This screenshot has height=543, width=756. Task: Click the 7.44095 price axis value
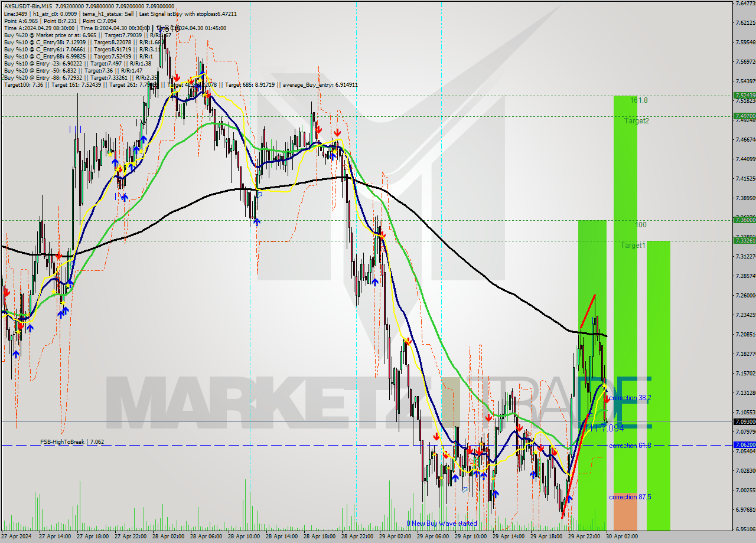click(745, 159)
